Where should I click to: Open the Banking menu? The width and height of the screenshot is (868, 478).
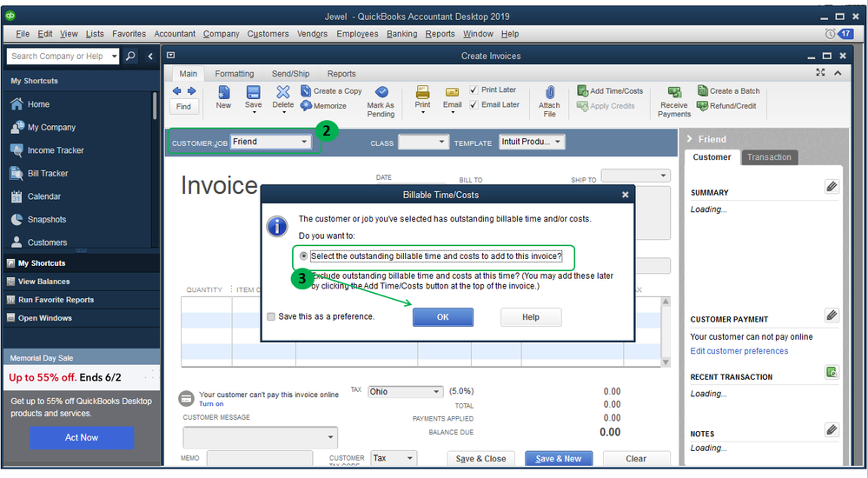click(x=402, y=34)
